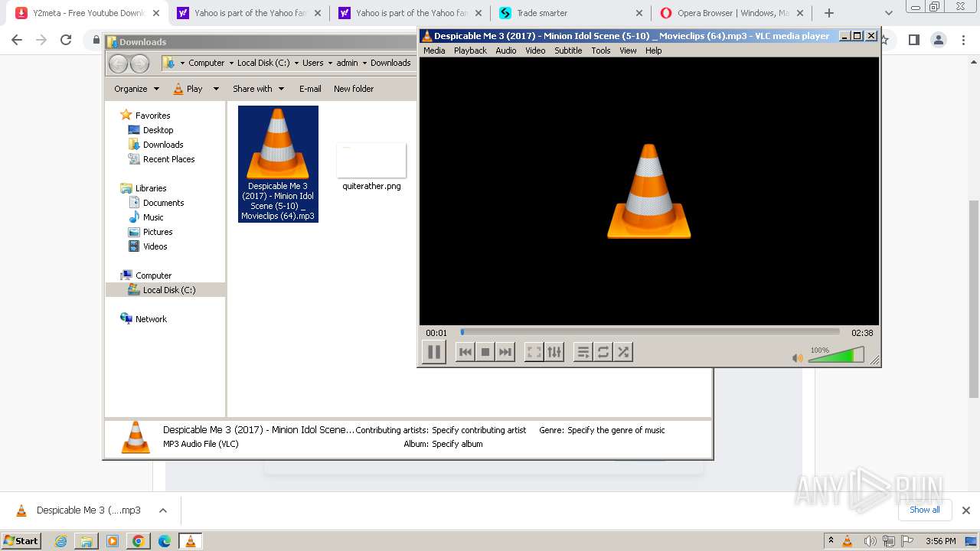
Task: Select the Despicable Me 3 mp3 file
Action: point(278,164)
